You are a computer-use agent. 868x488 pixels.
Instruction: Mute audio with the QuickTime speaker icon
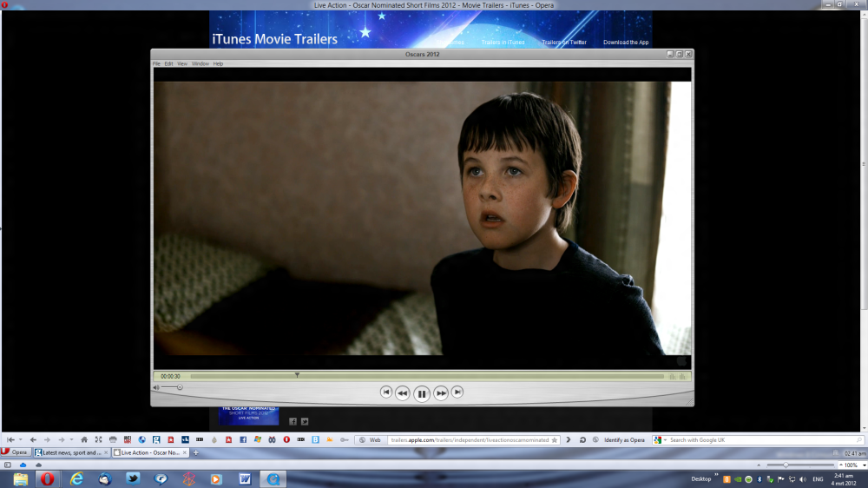156,387
